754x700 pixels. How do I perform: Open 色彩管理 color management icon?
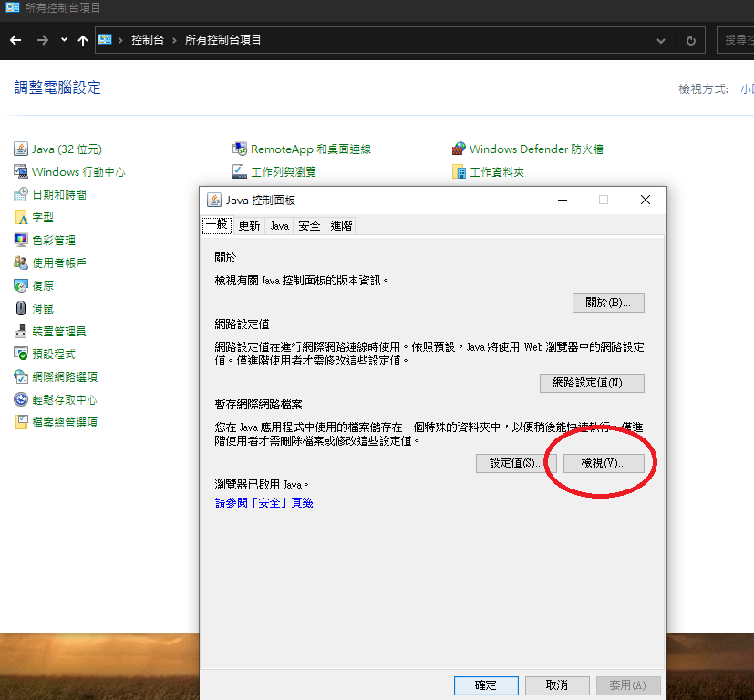[21, 240]
